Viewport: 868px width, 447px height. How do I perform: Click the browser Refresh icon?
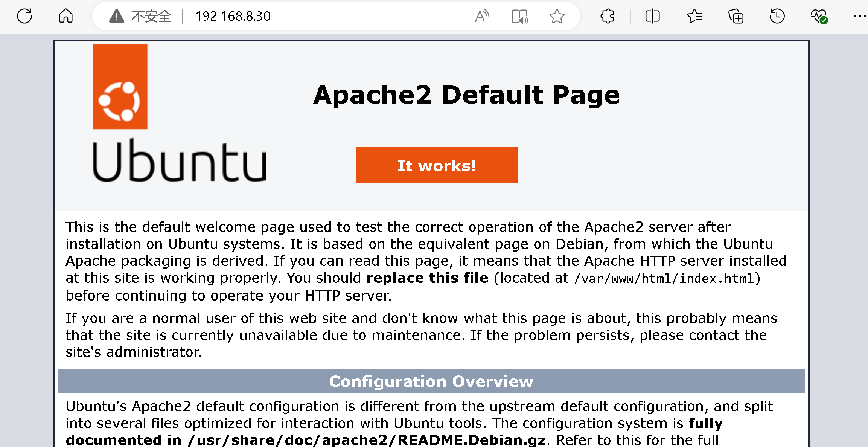point(24,16)
